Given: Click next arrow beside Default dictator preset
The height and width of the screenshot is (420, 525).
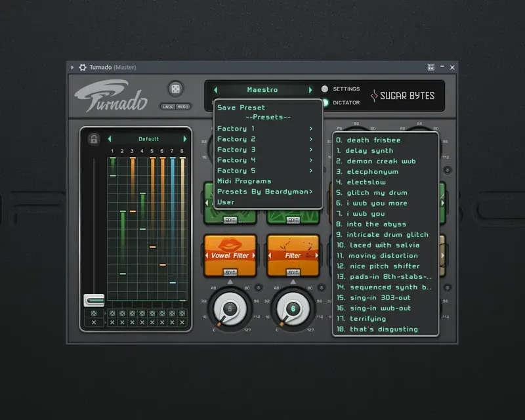Looking at the screenshot, I should (184, 138).
